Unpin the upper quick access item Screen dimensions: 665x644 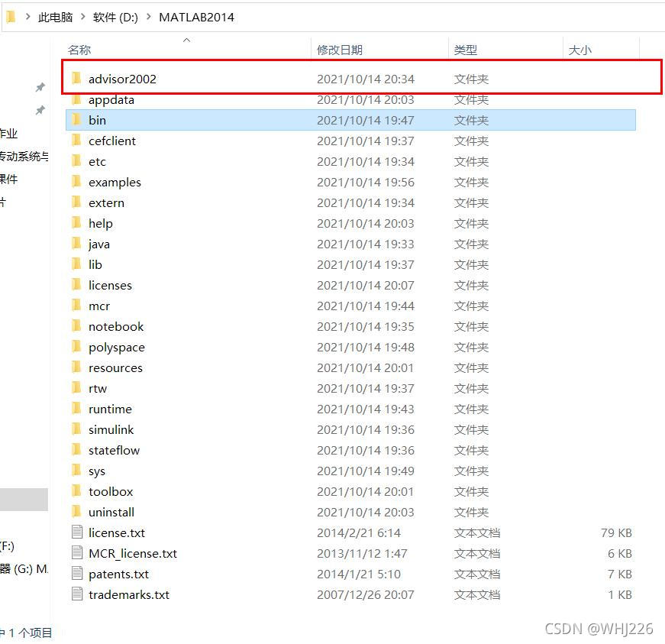tap(40, 86)
